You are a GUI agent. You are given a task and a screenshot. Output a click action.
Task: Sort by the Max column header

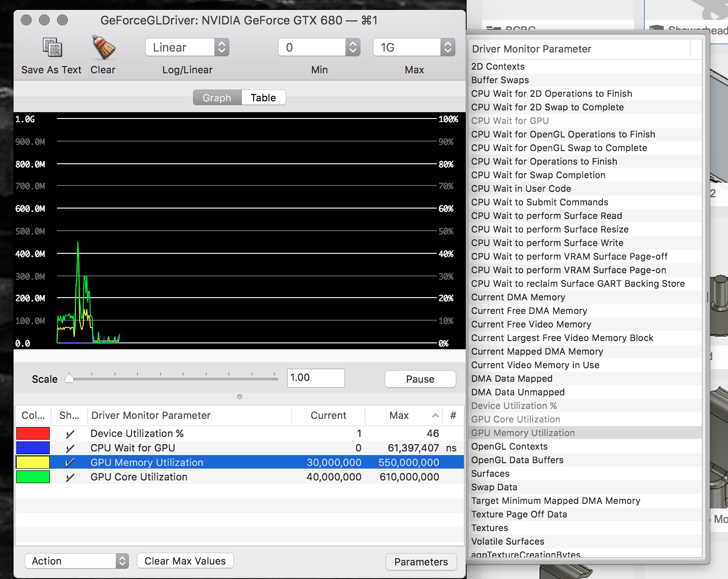click(x=404, y=415)
